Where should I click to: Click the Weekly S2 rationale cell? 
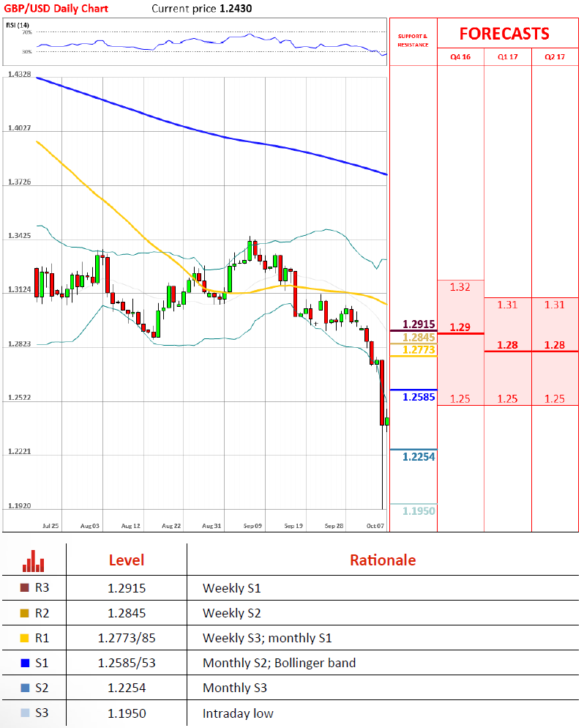click(x=232, y=613)
